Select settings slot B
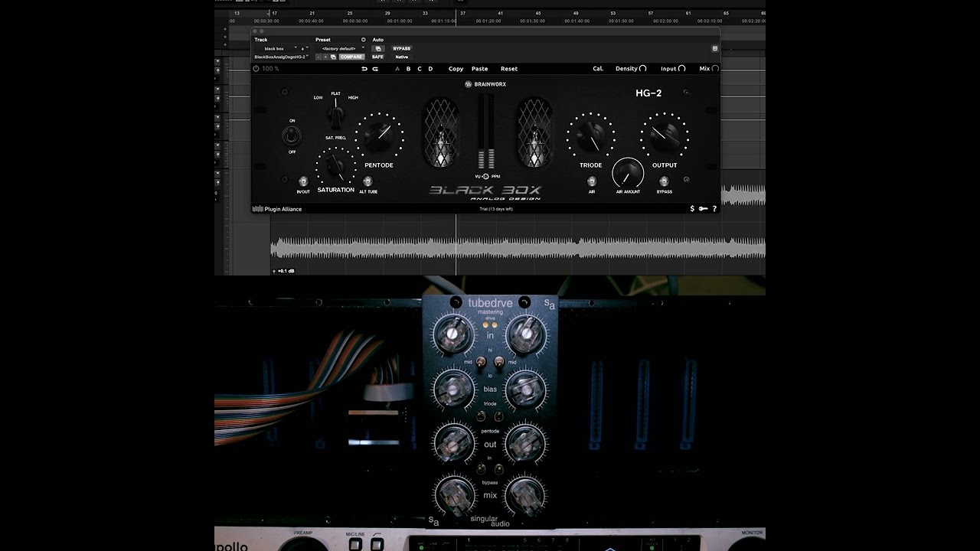 pyautogui.click(x=408, y=69)
